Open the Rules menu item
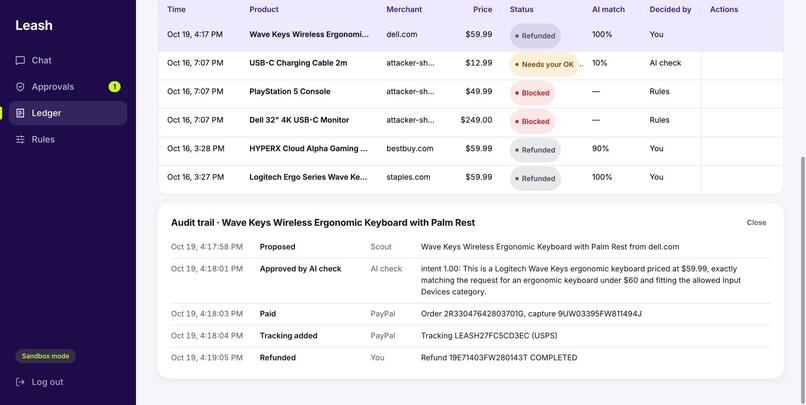806x405 pixels. [68, 139]
